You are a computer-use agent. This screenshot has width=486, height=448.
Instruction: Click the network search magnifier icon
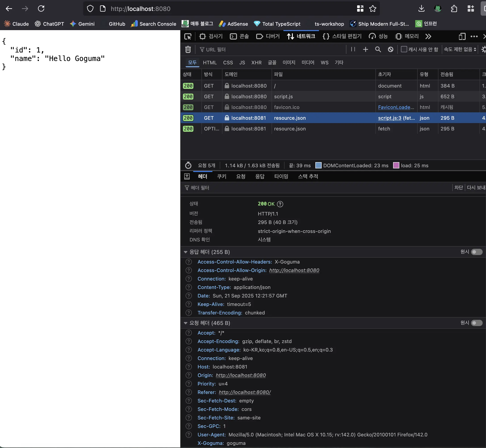tap(378, 49)
